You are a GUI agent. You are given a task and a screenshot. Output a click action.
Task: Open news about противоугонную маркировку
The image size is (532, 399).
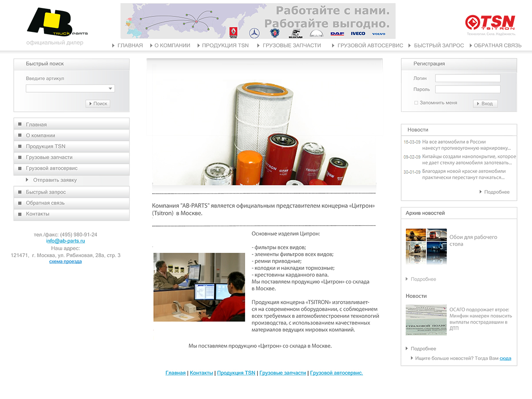click(466, 145)
